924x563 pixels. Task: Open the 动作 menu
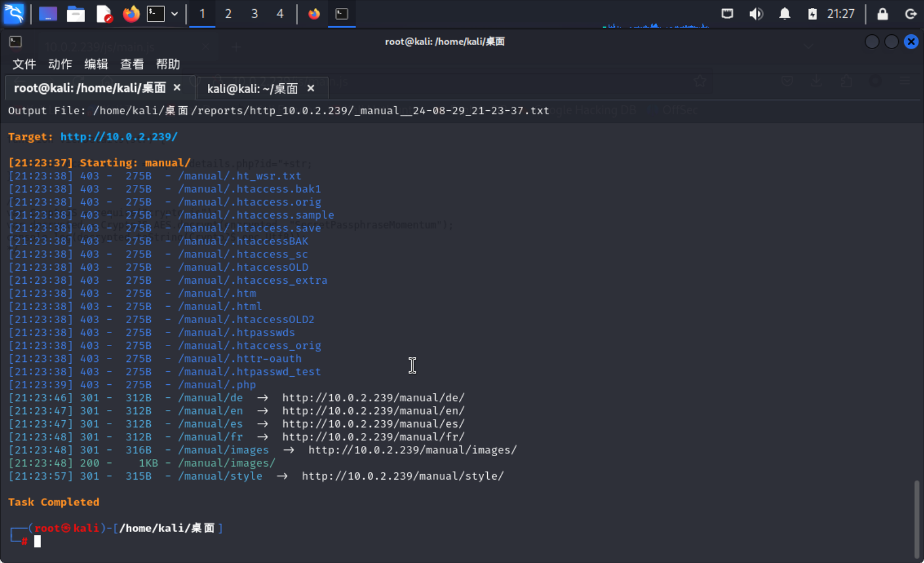point(60,64)
